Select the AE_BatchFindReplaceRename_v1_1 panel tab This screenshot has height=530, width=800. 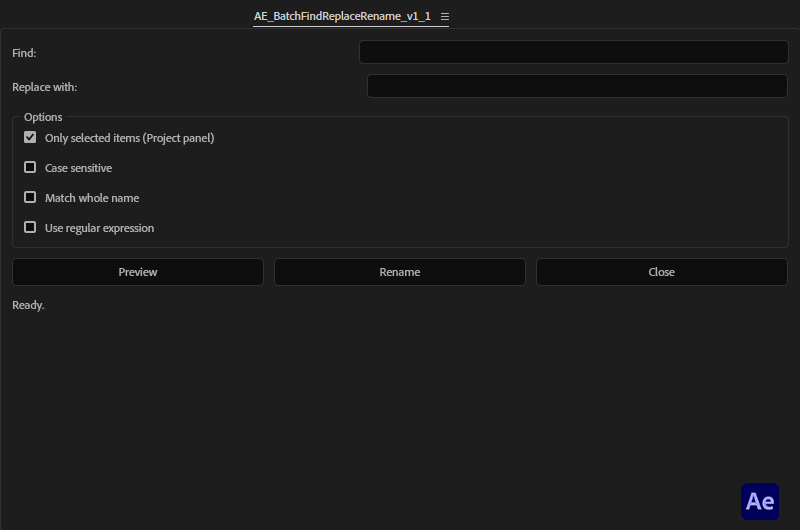click(x=342, y=17)
